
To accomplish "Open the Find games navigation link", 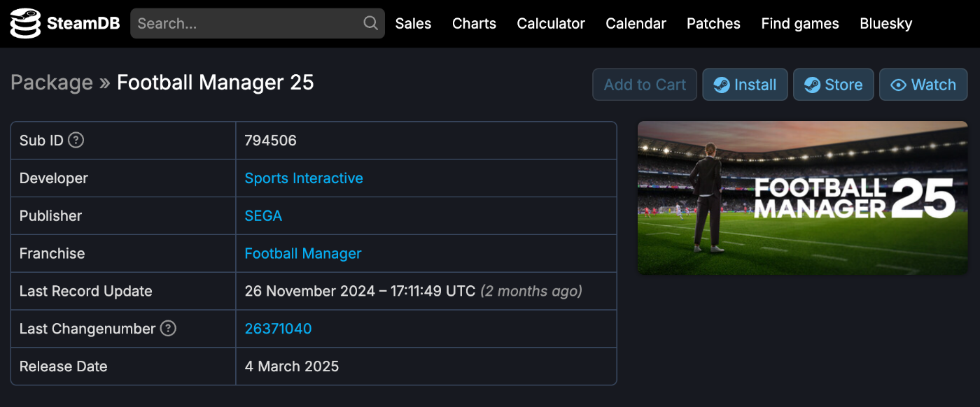I will click(x=800, y=24).
